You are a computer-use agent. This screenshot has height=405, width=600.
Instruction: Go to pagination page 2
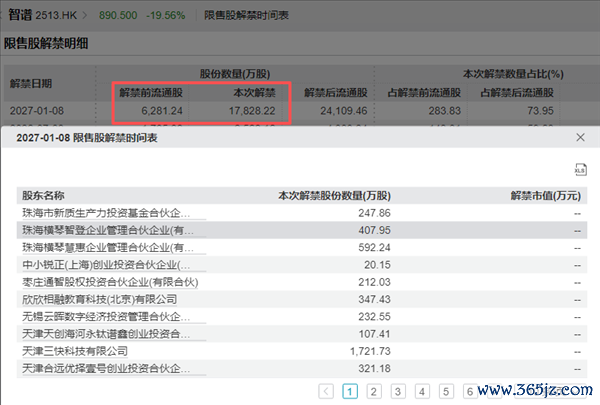click(x=374, y=391)
